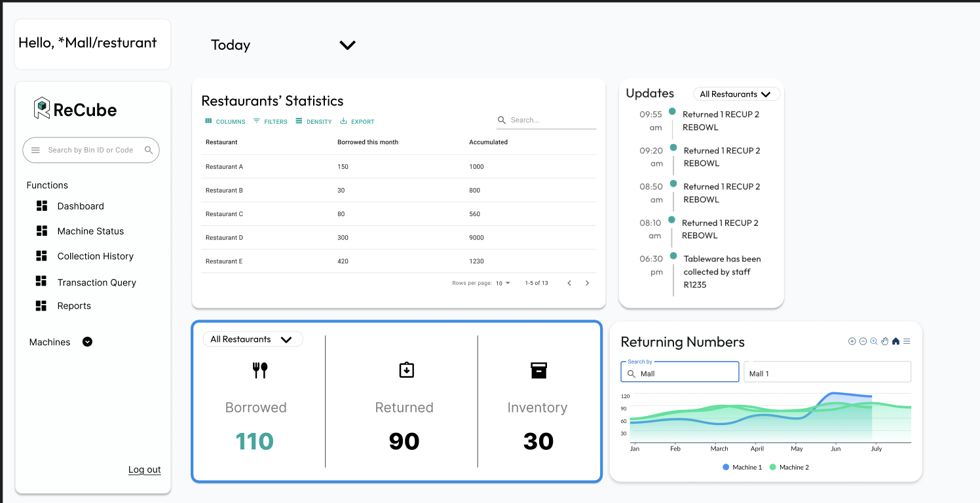Click the Inventory value 30

pos(538,441)
